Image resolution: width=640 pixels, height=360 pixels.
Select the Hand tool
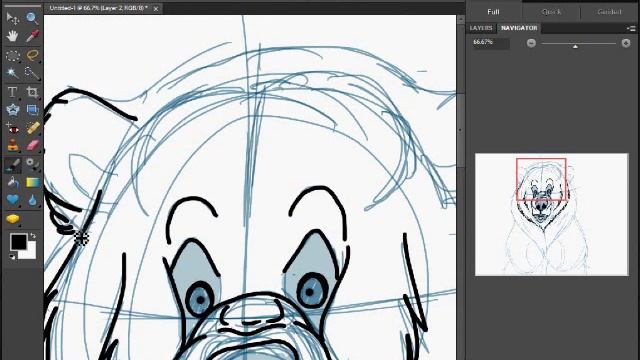coord(13,36)
